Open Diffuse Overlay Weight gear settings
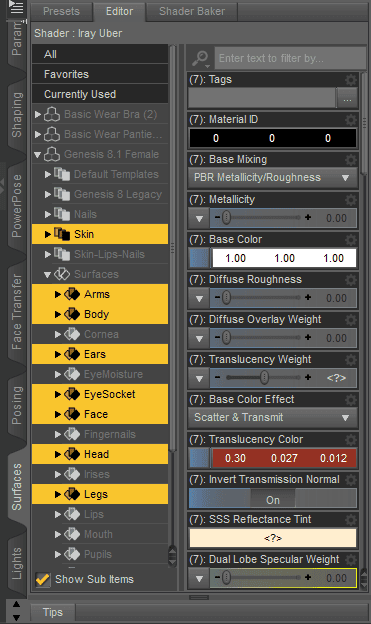371x624 pixels. [x=351, y=320]
